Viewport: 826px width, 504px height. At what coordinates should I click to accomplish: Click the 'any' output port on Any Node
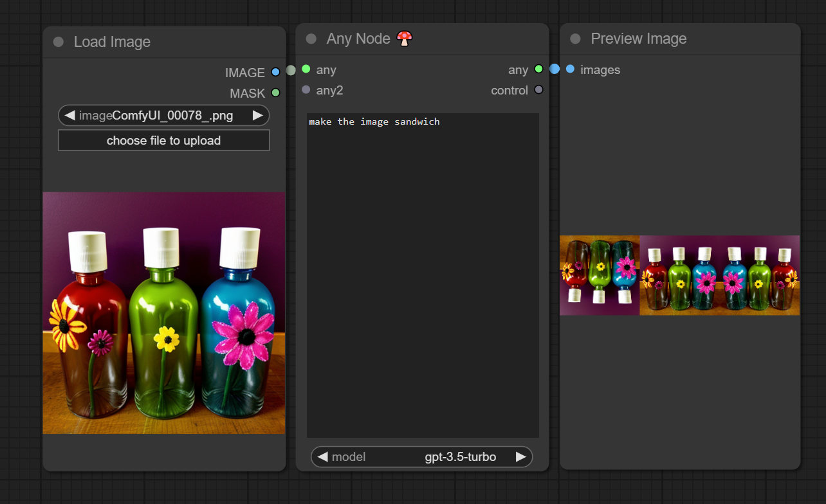(x=538, y=69)
